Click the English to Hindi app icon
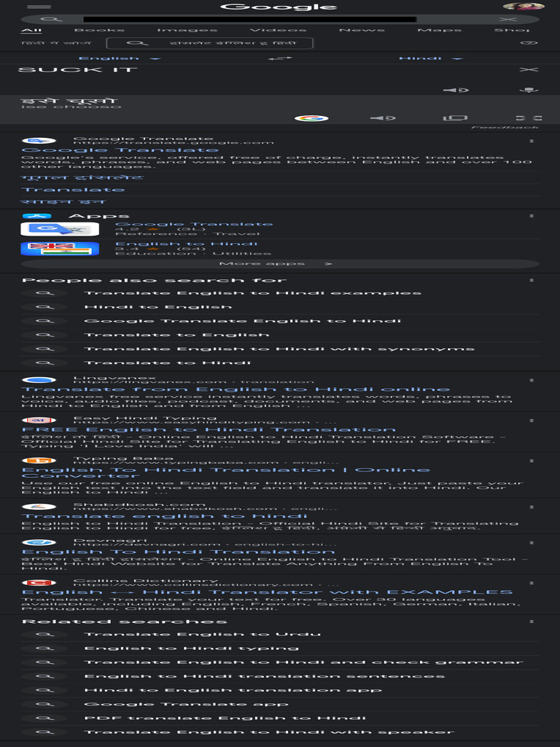This screenshot has height=747, width=560. click(x=60, y=249)
